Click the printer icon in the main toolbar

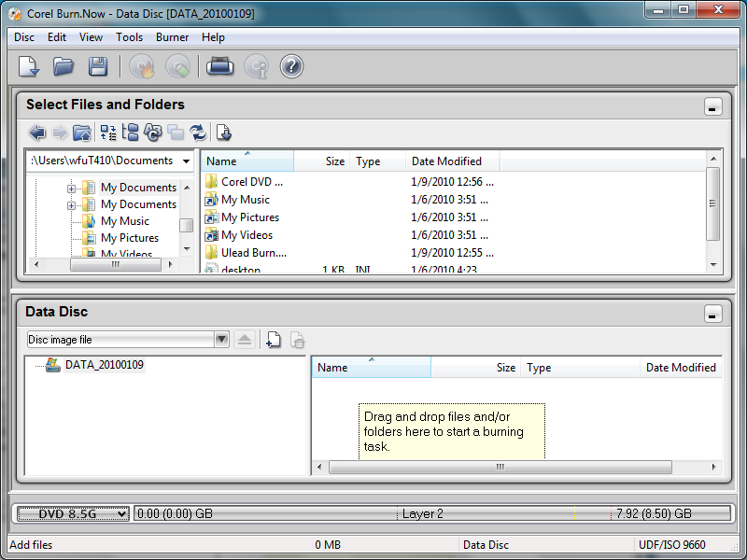[219, 66]
